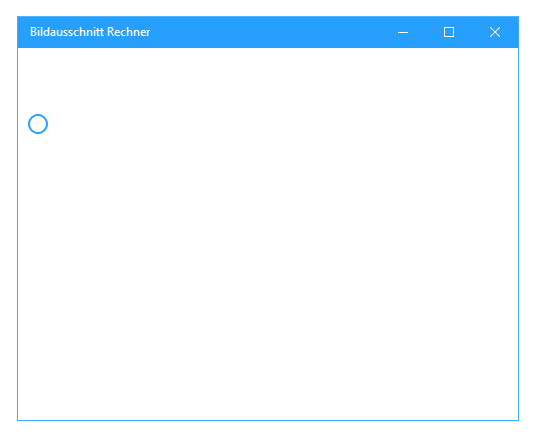Click the dash icon in the title bar
This screenshot has height=443, width=540.
403,33
